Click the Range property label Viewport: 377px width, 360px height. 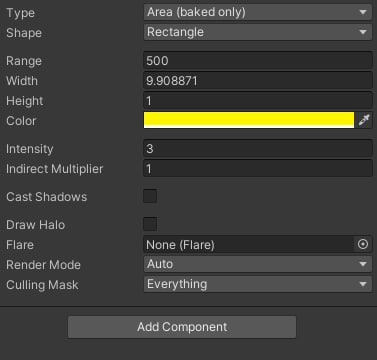pyautogui.click(x=24, y=61)
